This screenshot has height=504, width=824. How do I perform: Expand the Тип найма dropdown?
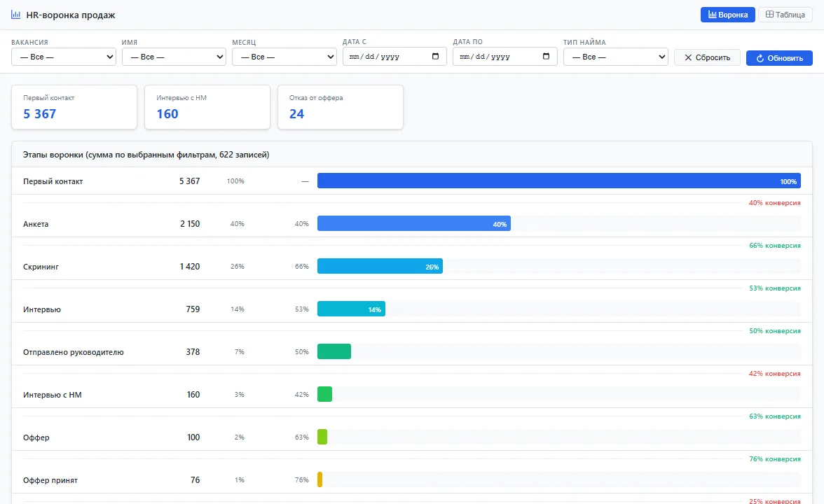pos(615,57)
